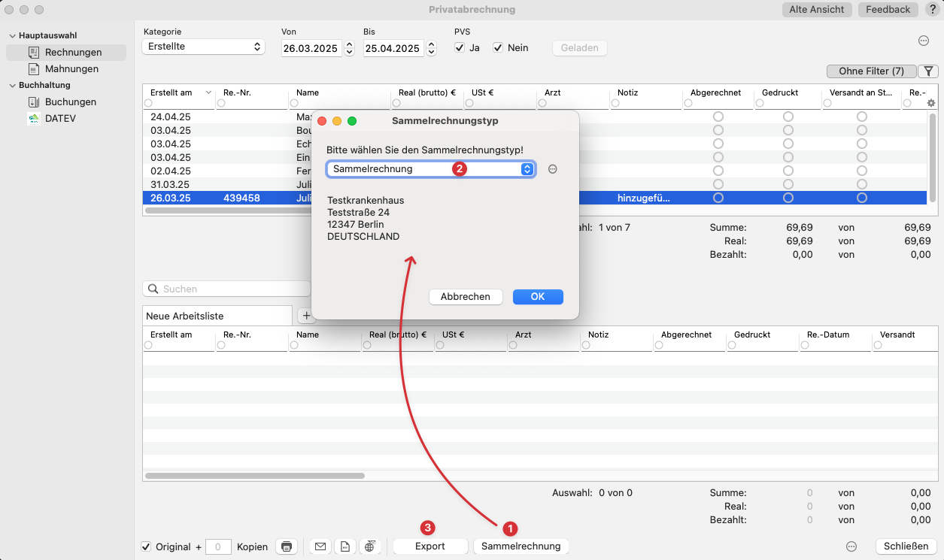Toggle the PVS Ja checkbox
The width and height of the screenshot is (944, 560).
click(460, 48)
